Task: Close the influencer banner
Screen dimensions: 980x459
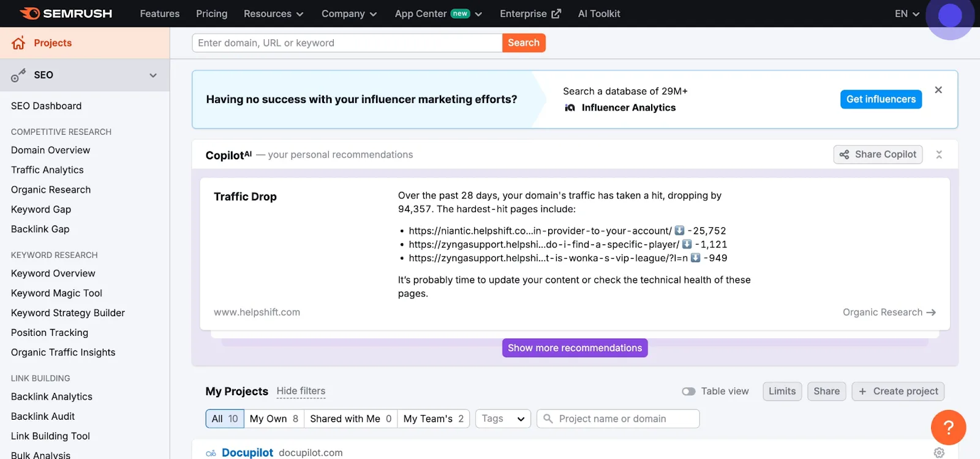Action: click(938, 90)
